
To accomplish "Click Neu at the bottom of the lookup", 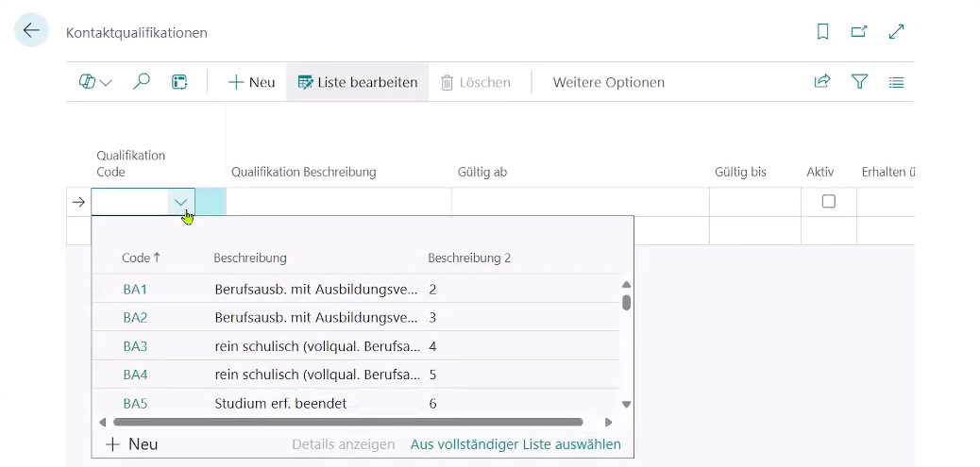I will coord(132,444).
